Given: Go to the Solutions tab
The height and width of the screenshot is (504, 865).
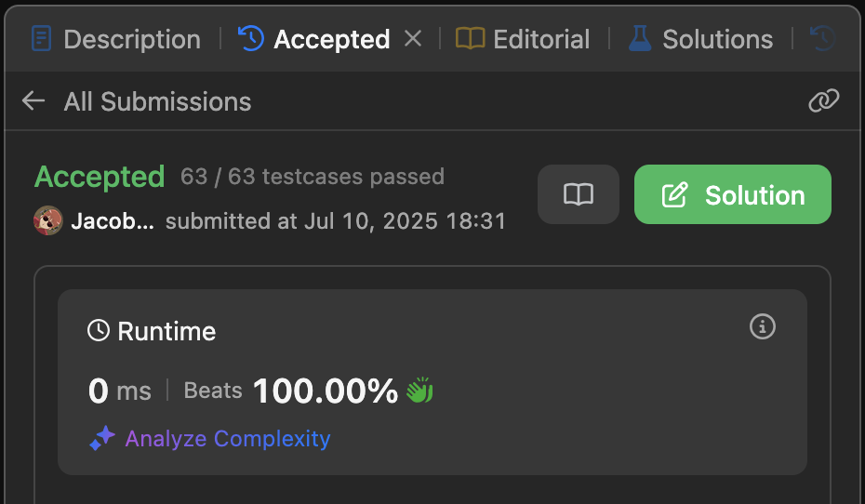Looking at the screenshot, I should [700, 39].
